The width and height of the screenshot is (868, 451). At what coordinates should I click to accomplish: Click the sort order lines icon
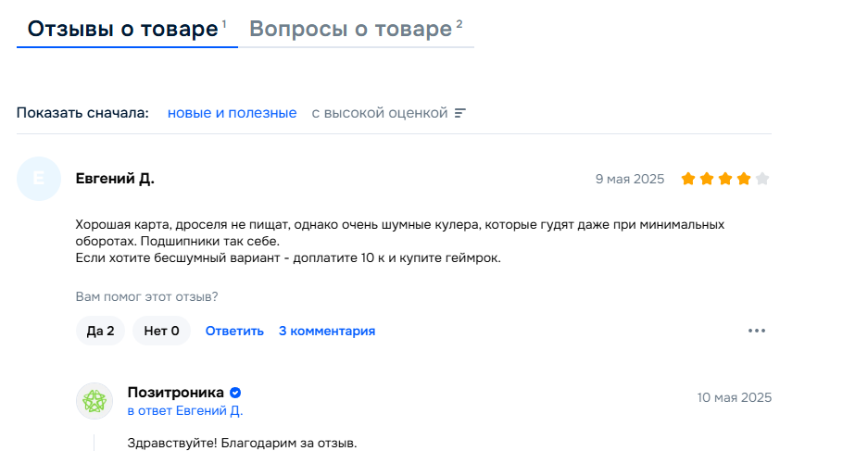[460, 113]
